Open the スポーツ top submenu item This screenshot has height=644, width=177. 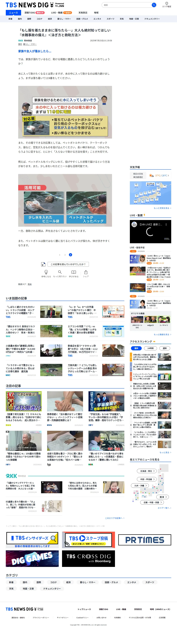tap(110, 19)
